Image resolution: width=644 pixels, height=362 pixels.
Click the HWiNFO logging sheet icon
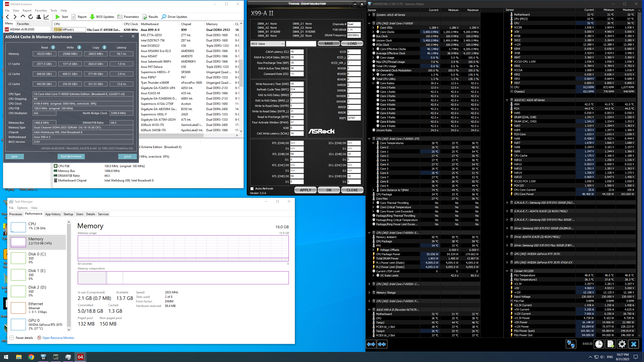(610, 344)
